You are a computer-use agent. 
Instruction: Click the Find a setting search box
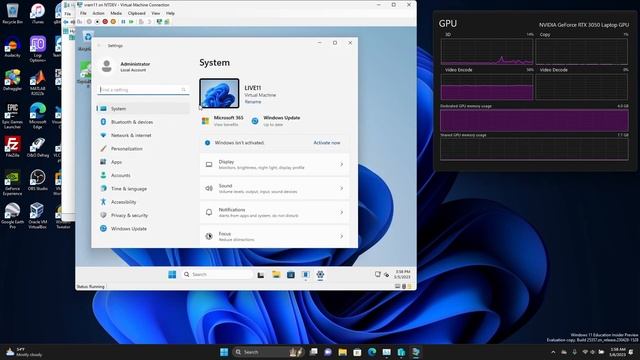(143, 89)
